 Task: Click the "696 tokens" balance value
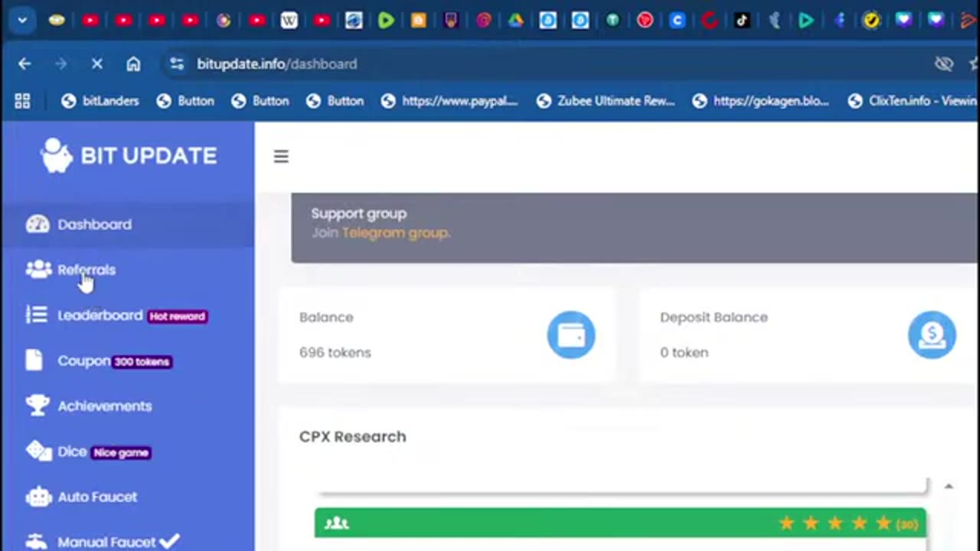coord(335,353)
